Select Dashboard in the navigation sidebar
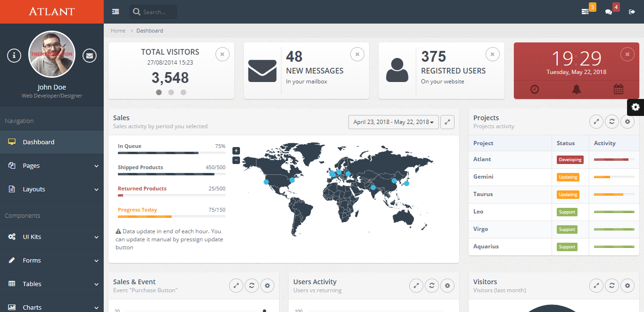 pos(39,142)
